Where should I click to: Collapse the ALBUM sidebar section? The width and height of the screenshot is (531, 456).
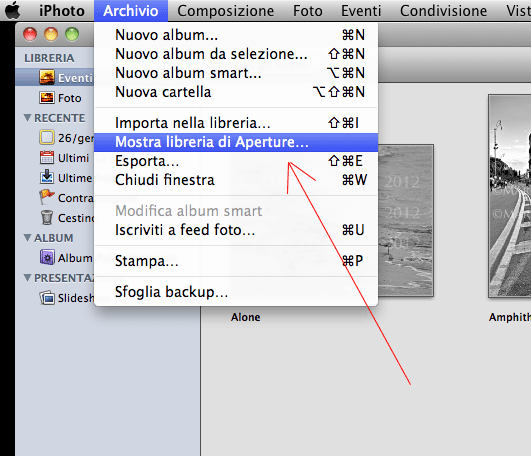(x=27, y=238)
